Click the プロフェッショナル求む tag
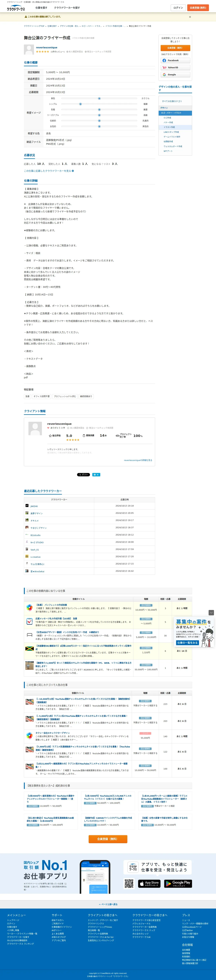The width and height of the screenshot is (216, 980). coord(65,396)
